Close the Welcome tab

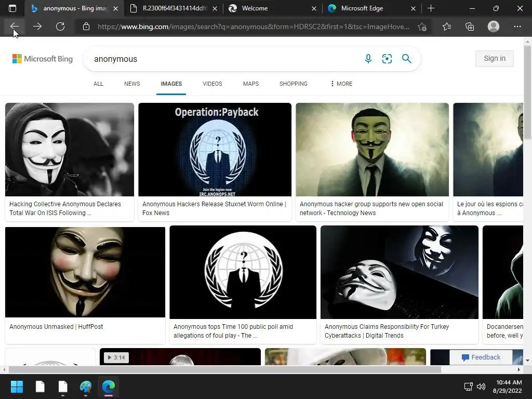(x=314, y=8)
